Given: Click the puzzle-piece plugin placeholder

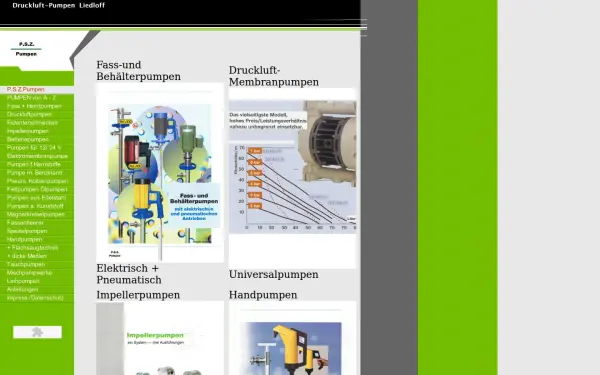Looking at the screenshot, I should 37,332.
